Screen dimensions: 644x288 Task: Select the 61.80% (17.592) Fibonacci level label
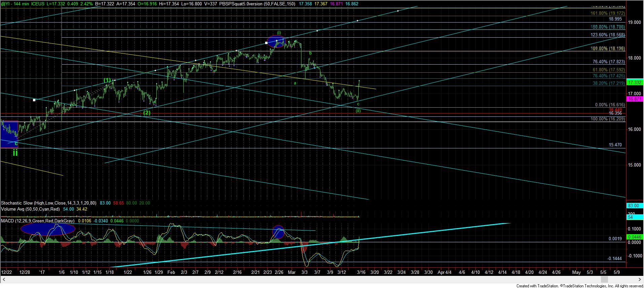pyautogui.click(x=608, y=70)
